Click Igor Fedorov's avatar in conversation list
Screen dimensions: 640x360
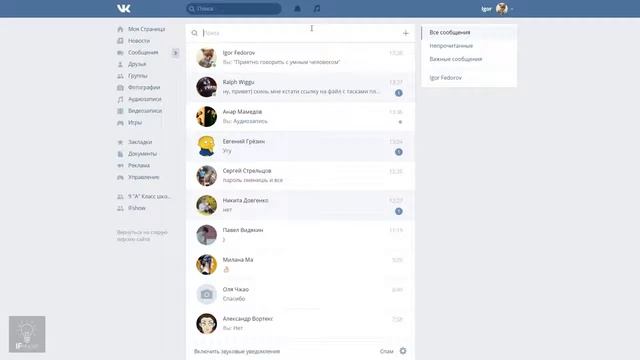click(x=206, y=58)
